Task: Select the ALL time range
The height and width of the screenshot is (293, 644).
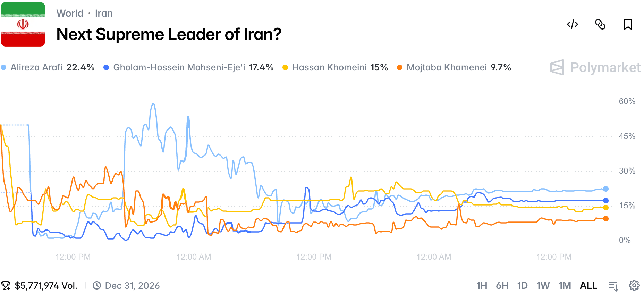Action: (x=588, y=285)
